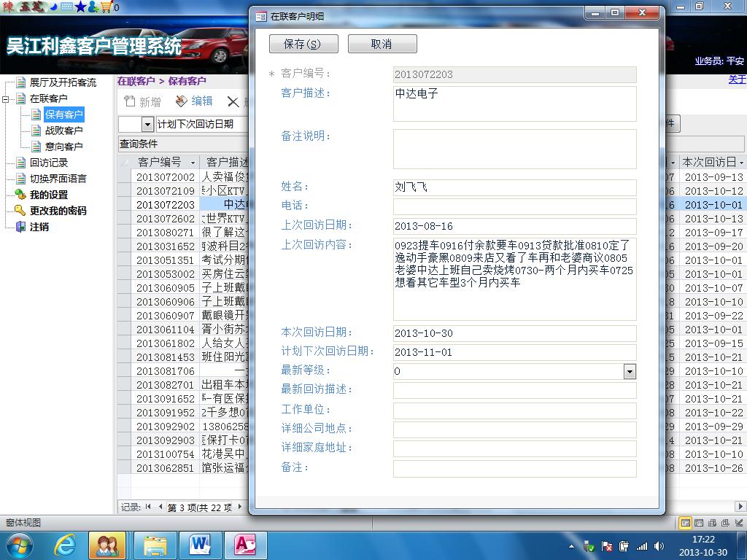Open the 最新等级 dropdown arrow
The image size is (747, 560).
[630, 371]
